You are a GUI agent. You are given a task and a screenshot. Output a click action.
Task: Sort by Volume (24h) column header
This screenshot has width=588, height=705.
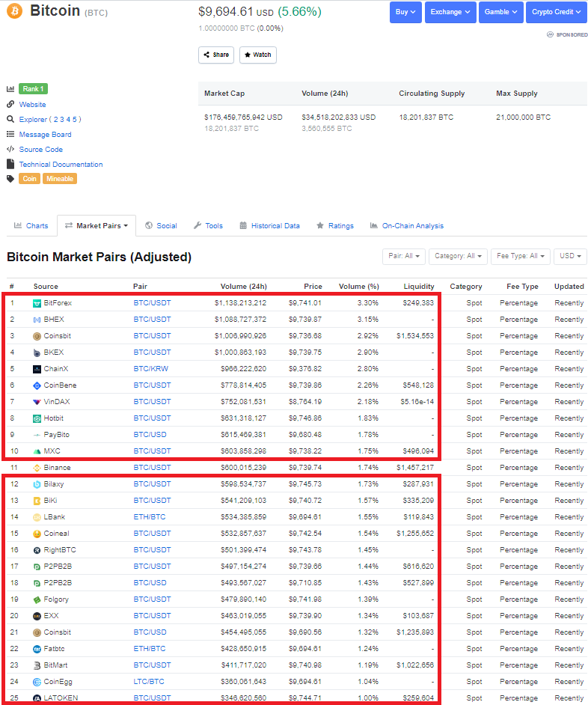pyautogui.click(x=244, y=287)
